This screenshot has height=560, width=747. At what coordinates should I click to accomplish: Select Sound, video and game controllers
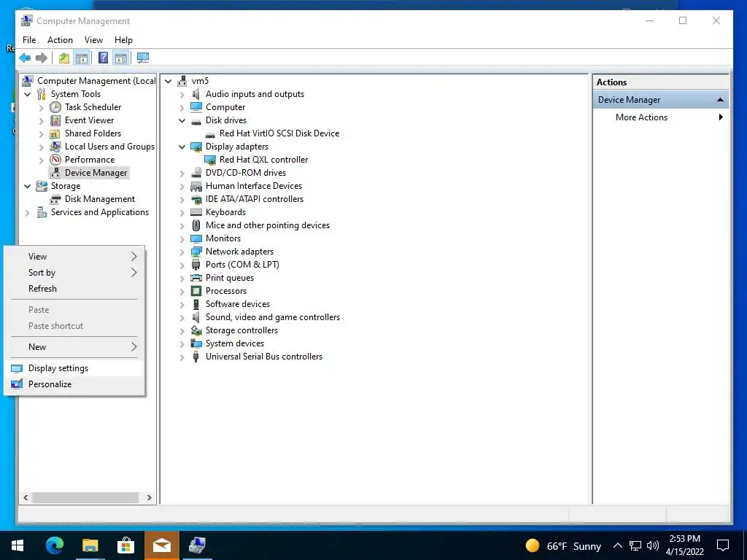coord(273,317)
